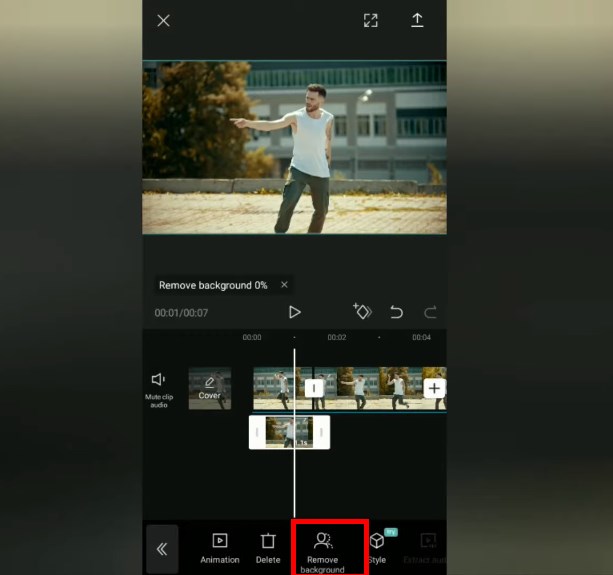613x575 pixels.
Task: Add a new clip with plus button
Action: 434,388
